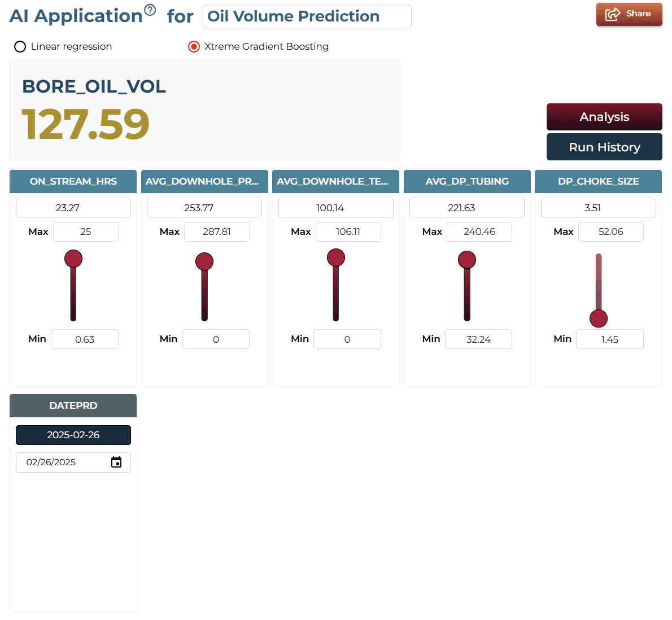Image resolution: width=672 pixels, height=620 pixels.
Task: Click the ON_STREAM_HRS slider handle
Action: 73,259
